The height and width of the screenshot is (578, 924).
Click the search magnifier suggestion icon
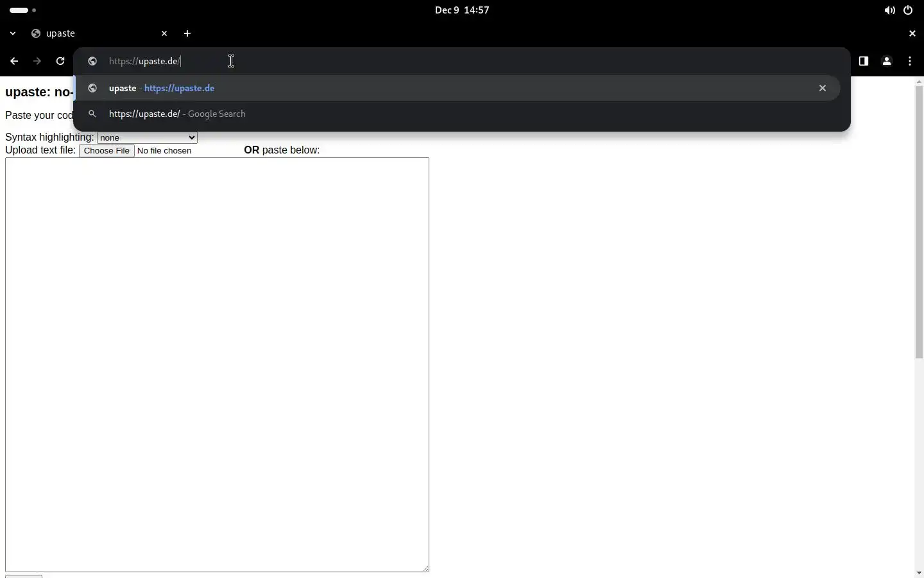[92, 114]
